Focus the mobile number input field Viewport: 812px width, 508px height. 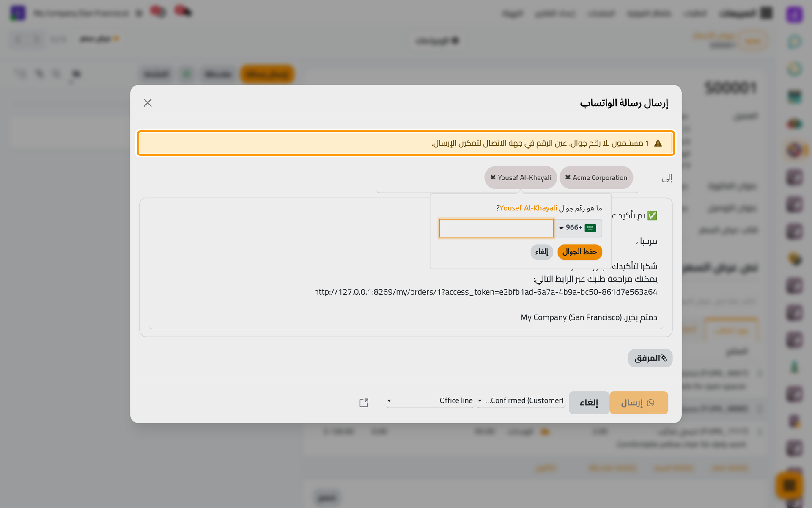[x=497, y=228]
